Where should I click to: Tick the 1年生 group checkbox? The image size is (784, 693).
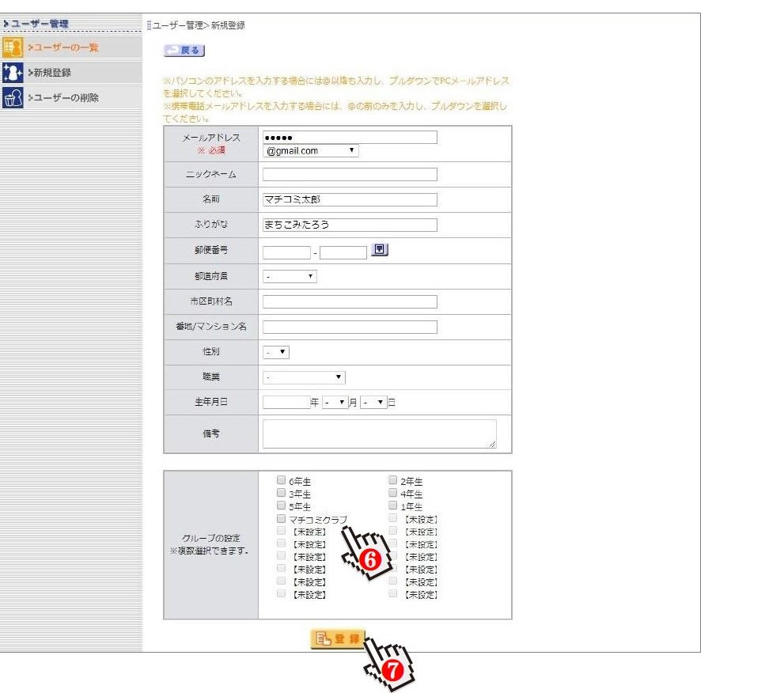click(x=393, y=506)
